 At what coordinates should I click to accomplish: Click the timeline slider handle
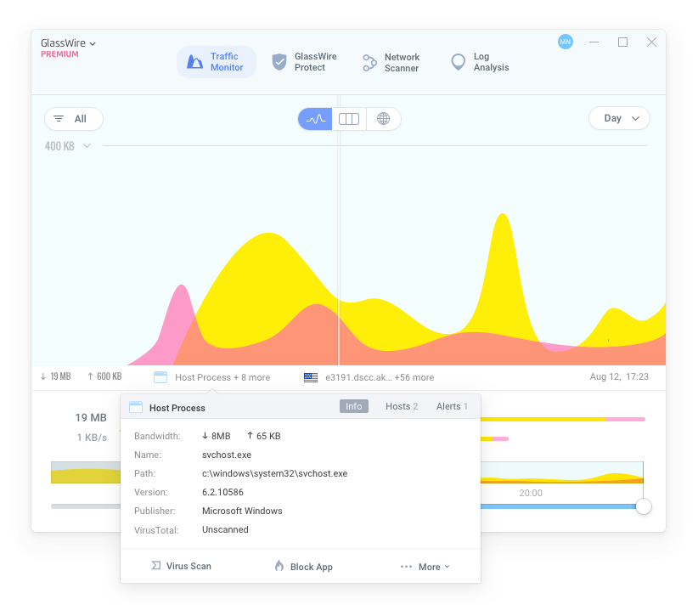(x=644, y=506)
